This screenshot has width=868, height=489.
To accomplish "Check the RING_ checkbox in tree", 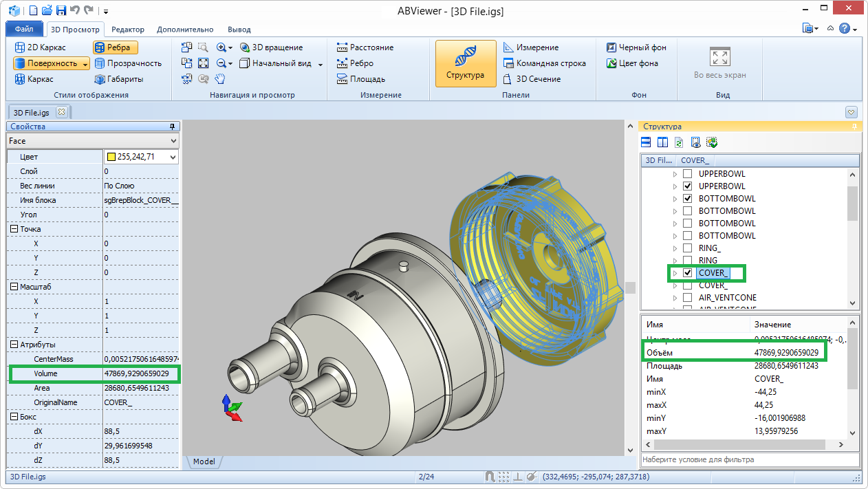I will [687, 248].
